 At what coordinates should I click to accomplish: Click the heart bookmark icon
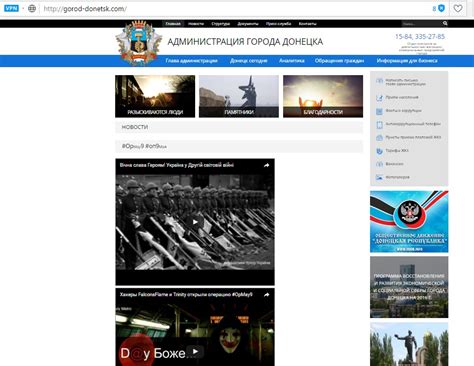458,9
